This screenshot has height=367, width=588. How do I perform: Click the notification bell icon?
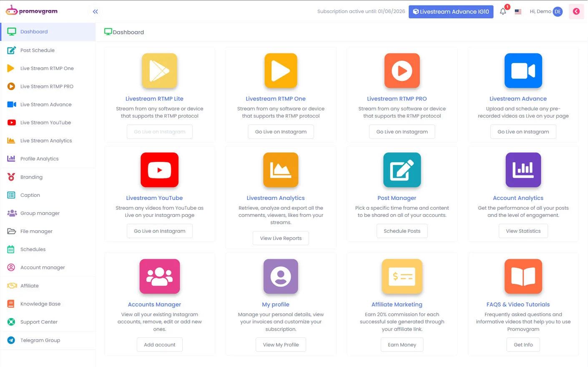pos(503,12)
